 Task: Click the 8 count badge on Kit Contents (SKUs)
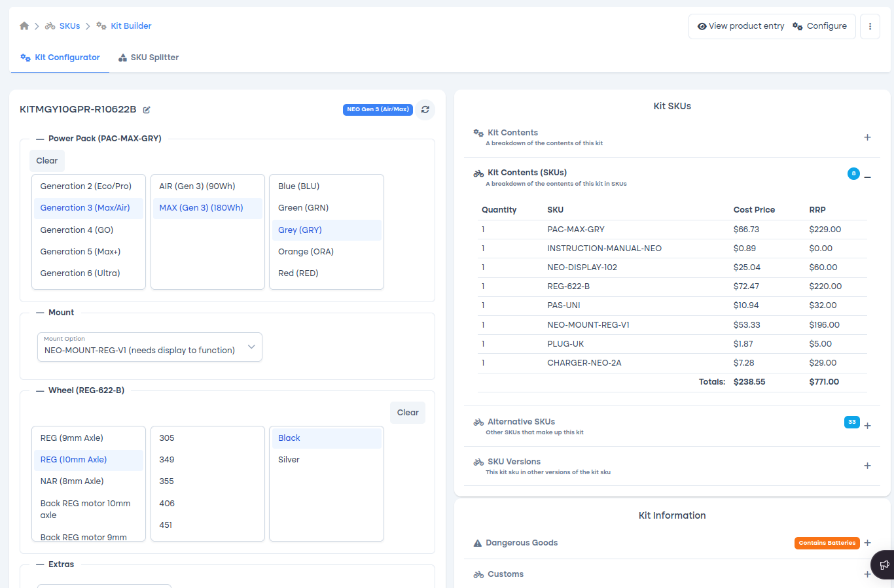(x=853, y=173)
